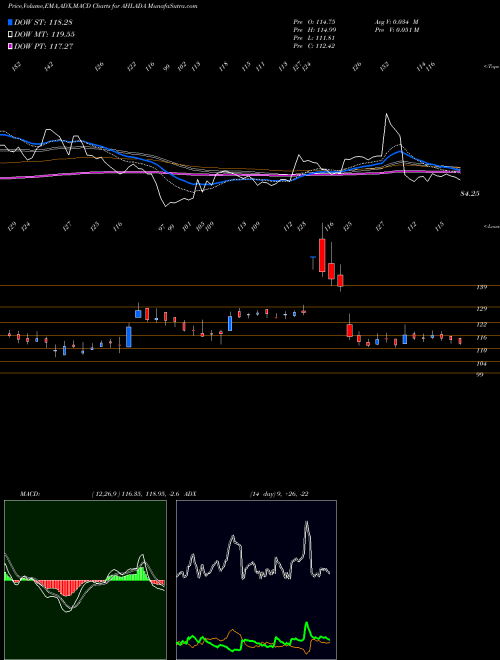500x660 pixels.
Task: Click the 'Pre O: 114.75' value
Action: point(314,22)
